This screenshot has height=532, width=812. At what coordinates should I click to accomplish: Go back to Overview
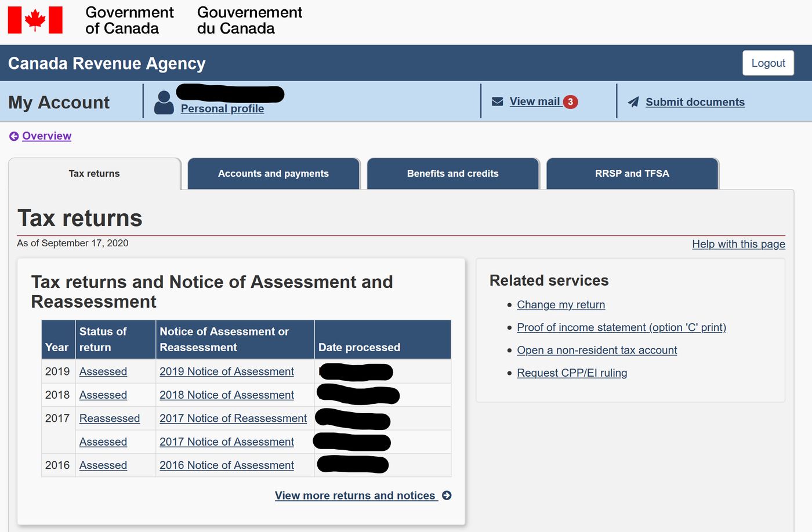point(47,136)
